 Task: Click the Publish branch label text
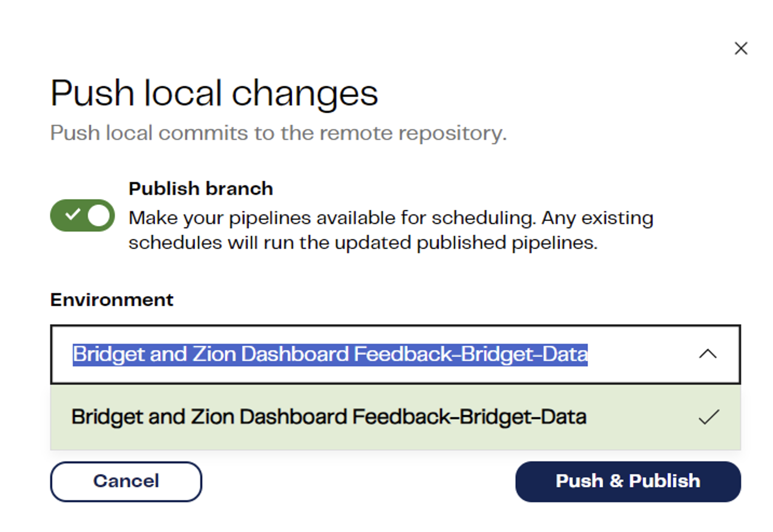200,188
